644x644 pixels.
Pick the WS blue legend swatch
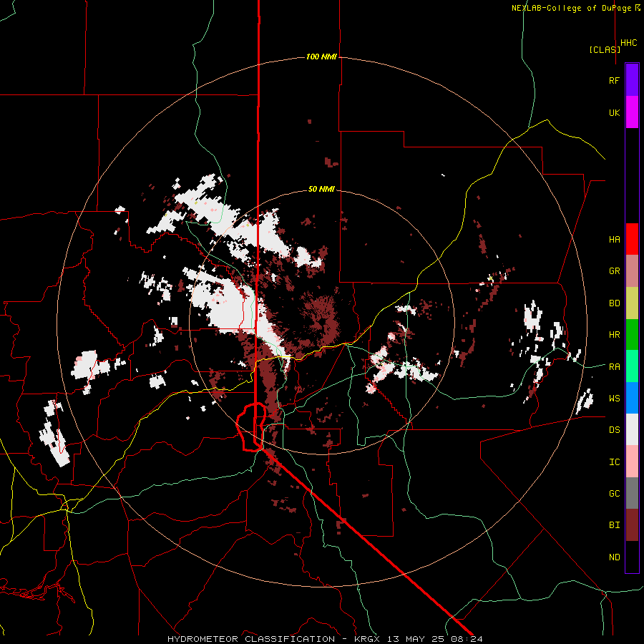pyautogui.click(x=632, y=398)
